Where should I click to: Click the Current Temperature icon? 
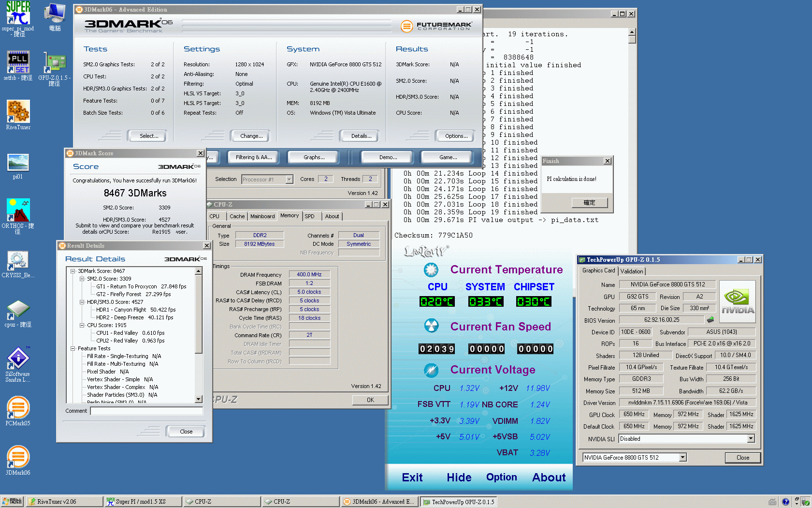431,269
